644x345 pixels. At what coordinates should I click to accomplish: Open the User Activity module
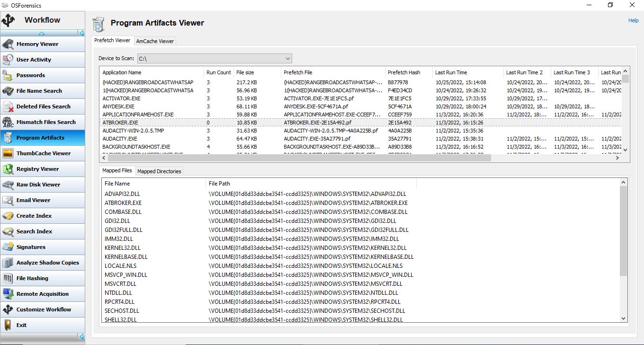point(43,60)
